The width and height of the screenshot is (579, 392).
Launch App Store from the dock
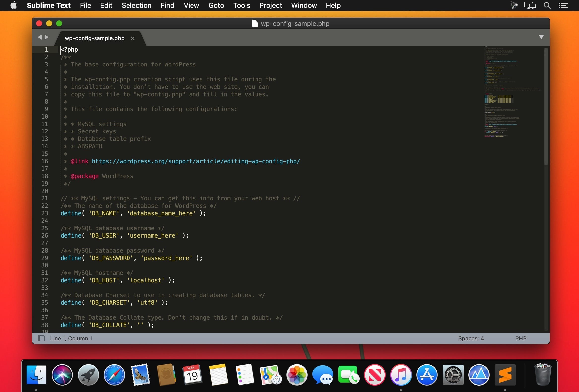426,375
